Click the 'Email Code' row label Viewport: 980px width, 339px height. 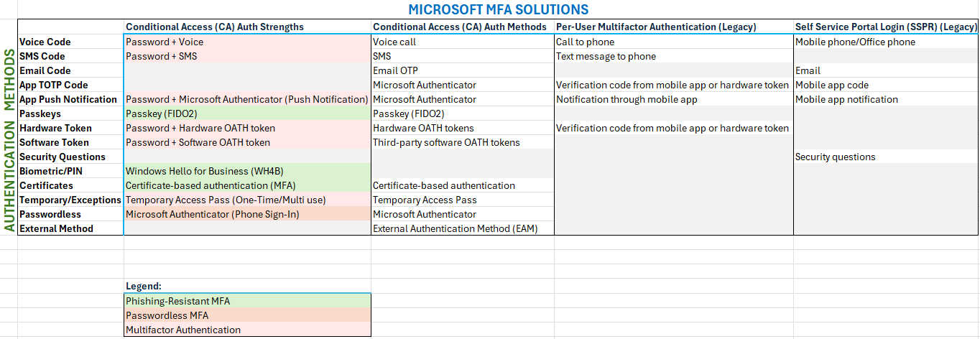pos(70,70)
